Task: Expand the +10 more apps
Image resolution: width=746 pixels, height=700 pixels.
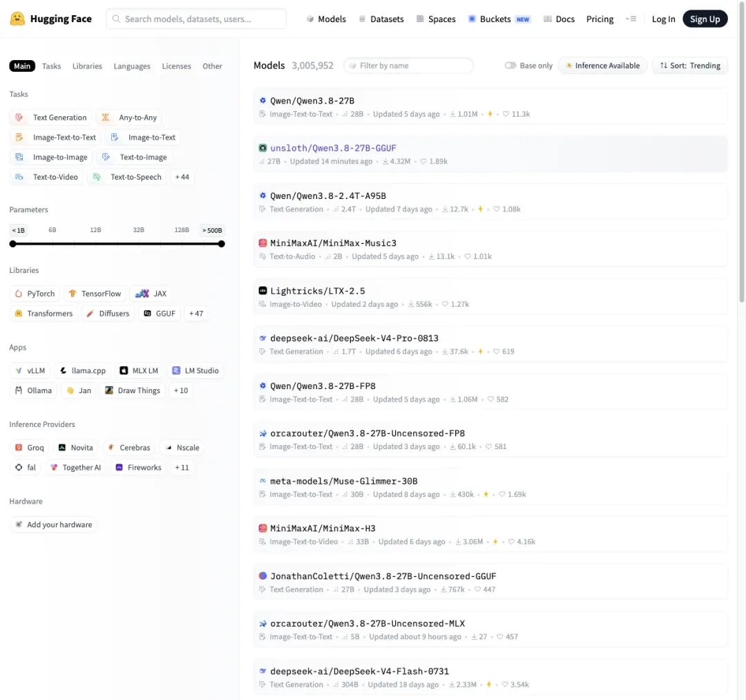Action: [181, 390]
